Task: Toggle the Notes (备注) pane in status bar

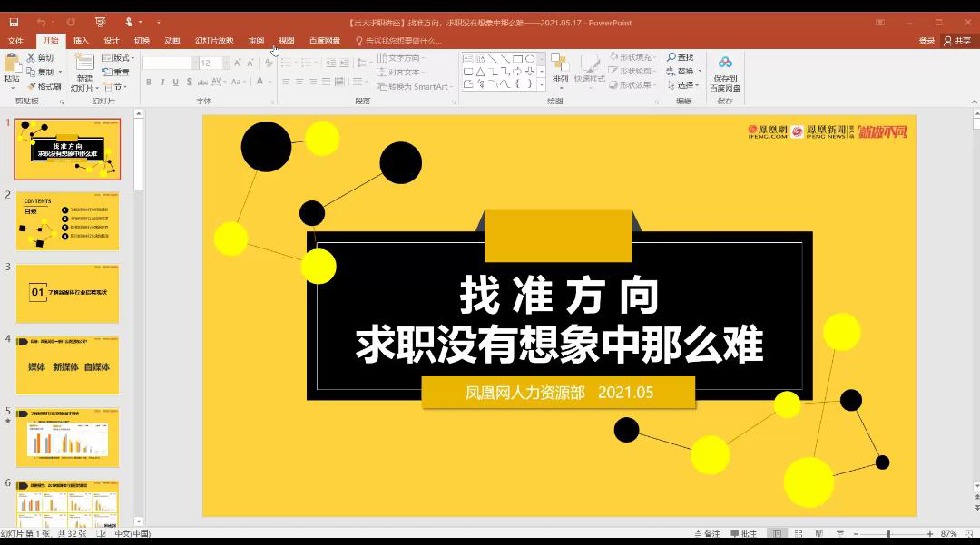Action: [706, 534]
